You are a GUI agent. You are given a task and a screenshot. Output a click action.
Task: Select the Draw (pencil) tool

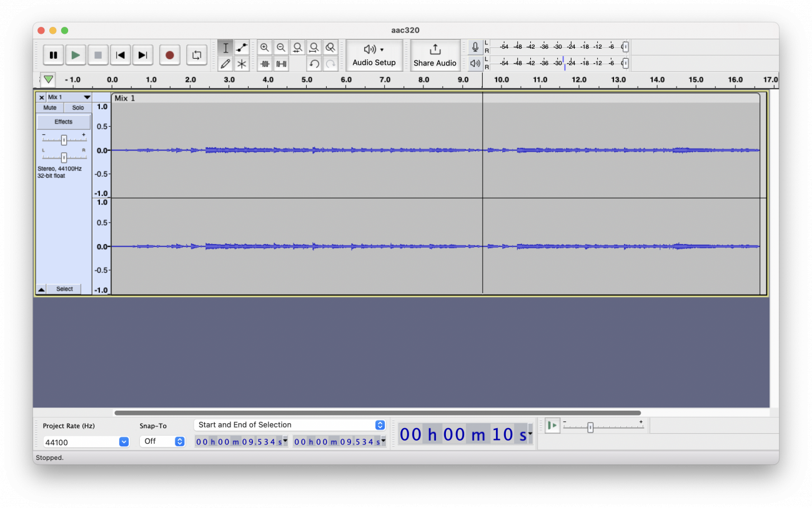point(225,64)
